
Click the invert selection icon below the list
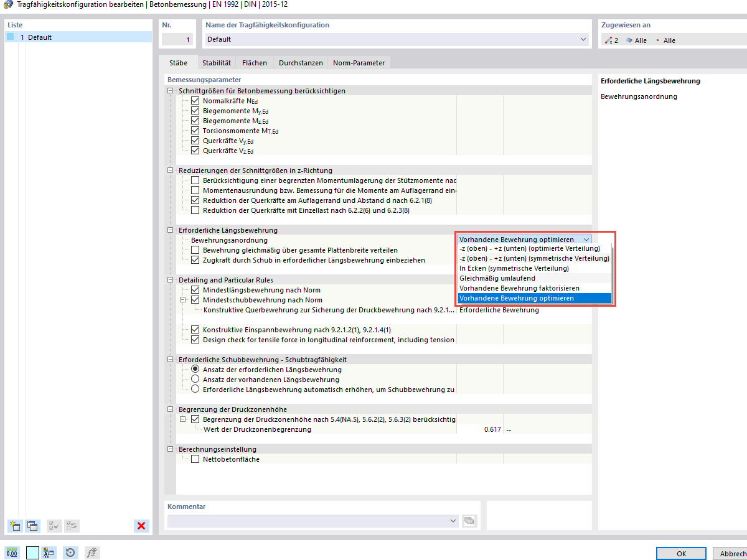72,526
